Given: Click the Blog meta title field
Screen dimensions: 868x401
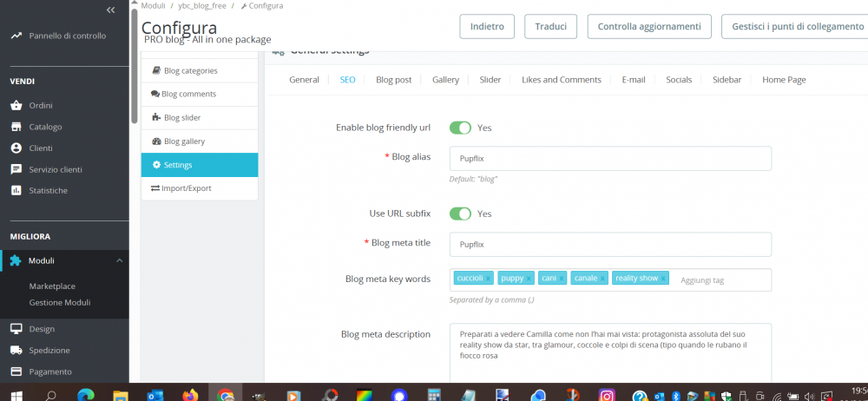Looking at the screenshot, I should tap(610, 244).
